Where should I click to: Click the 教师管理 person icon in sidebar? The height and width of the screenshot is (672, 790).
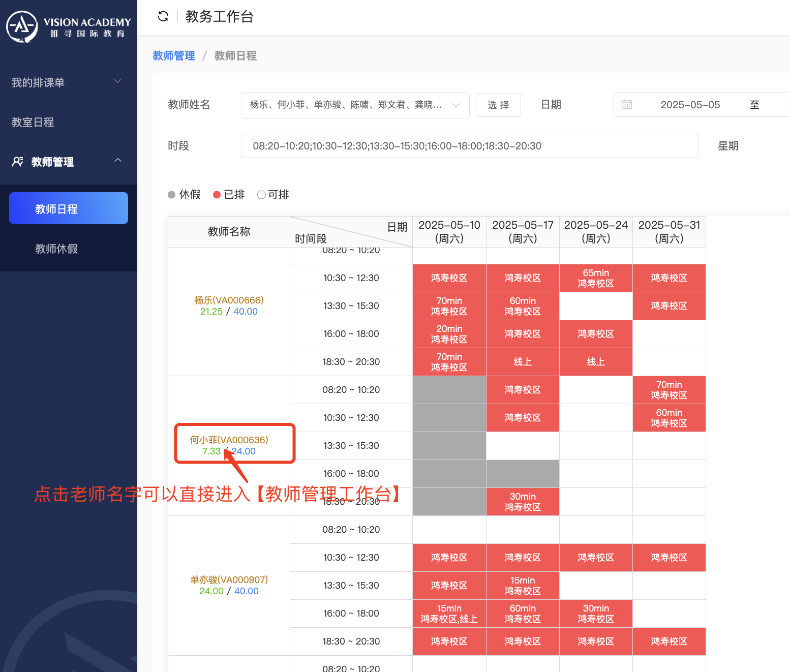pos(18,162)
